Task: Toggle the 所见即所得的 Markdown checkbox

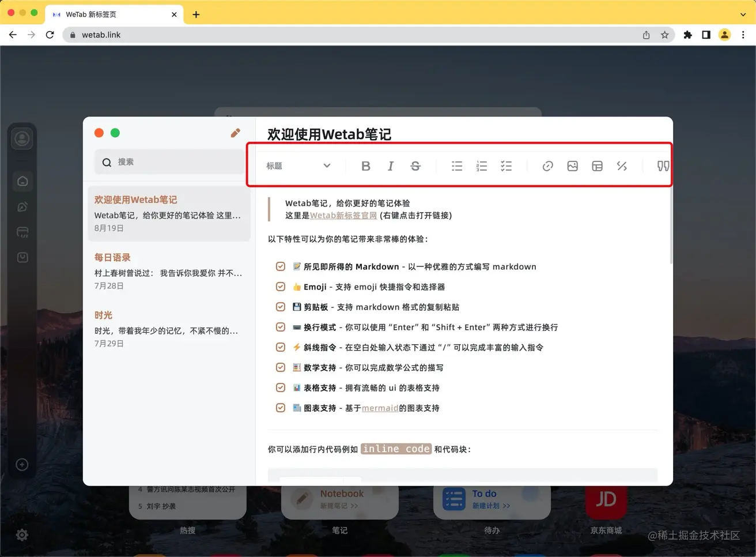Action: point(281,266)
